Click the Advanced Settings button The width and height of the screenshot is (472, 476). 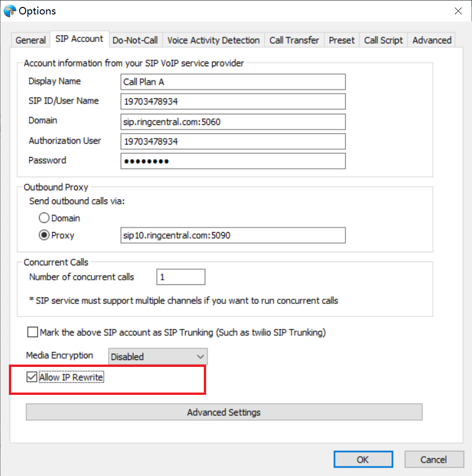point(223,412)
